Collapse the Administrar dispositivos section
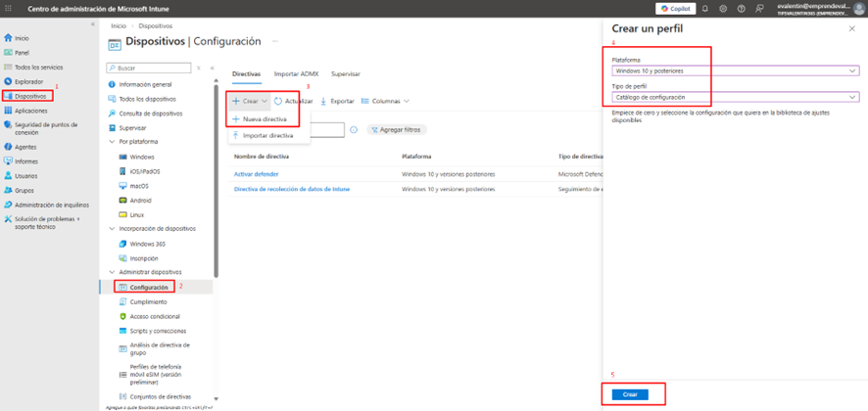This screenshot has height=411, width=868. click(112, 272)
